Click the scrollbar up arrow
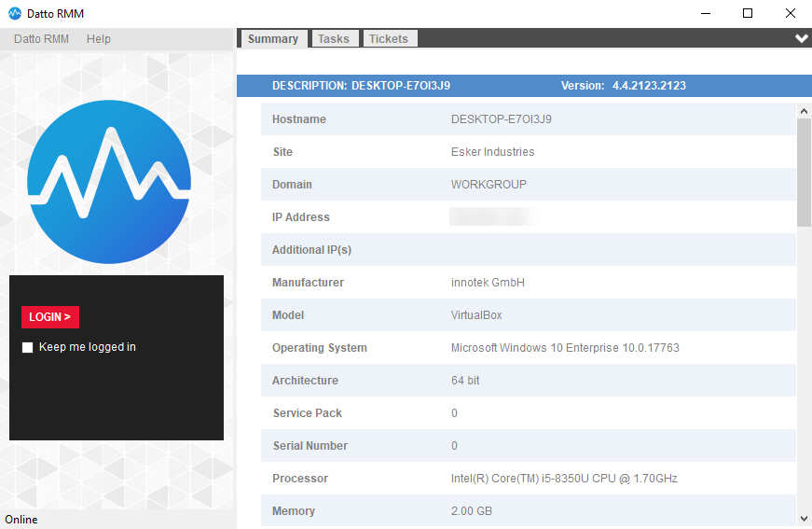The height and width of the screenshot is (529, 812). [804, 111]
